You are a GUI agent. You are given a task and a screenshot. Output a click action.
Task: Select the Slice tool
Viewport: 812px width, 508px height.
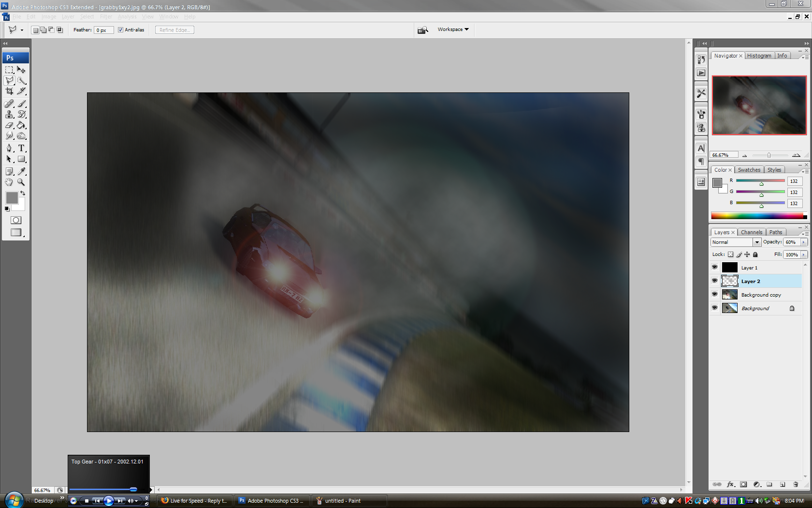pos(21,91)
